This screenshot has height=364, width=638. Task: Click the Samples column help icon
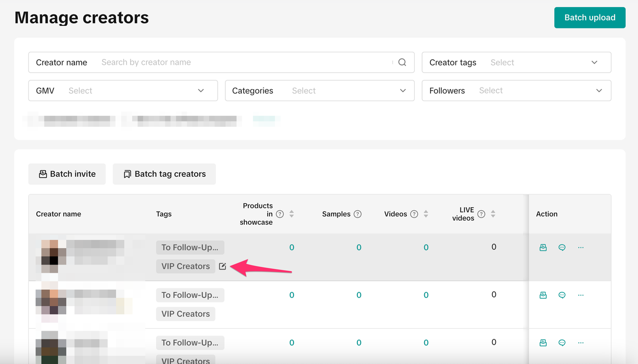pyautogui.click(x=357, y=214)
